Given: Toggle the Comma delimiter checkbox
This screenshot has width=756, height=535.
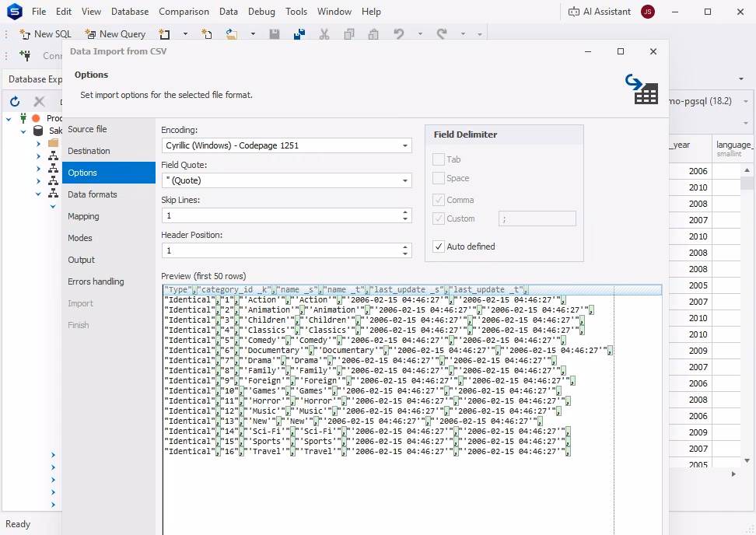Looking at the screenshot, I should 438,200.
